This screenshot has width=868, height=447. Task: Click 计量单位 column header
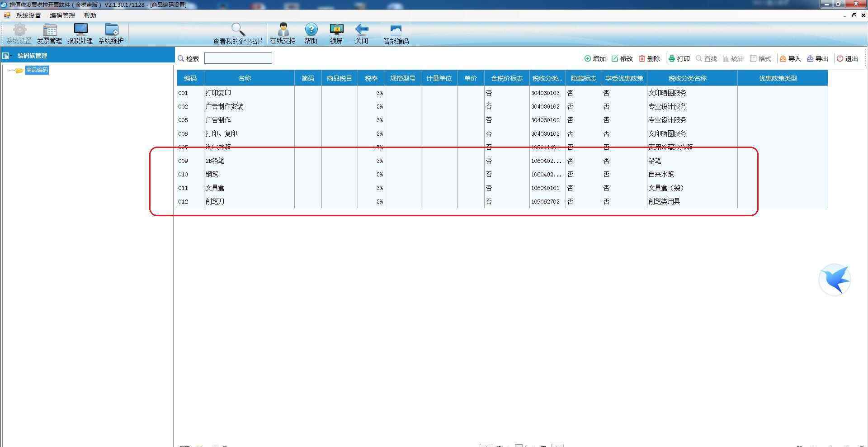point(439,78)
